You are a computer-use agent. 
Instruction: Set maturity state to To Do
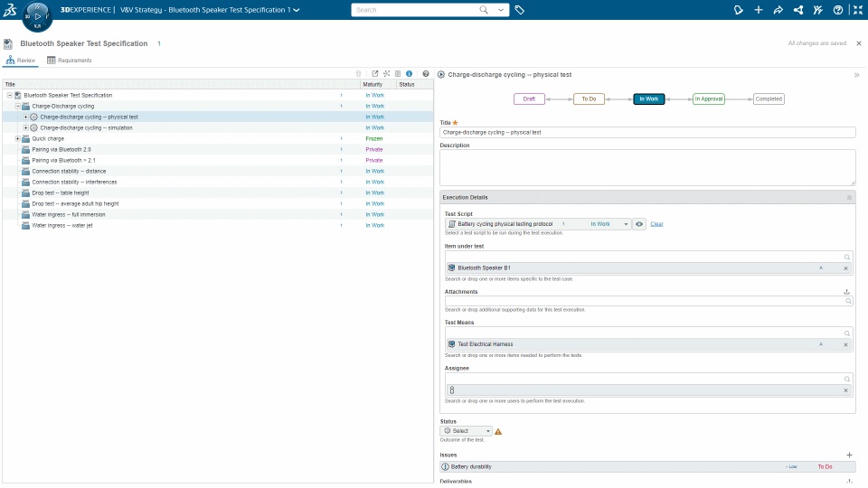(x=589, y=99)
